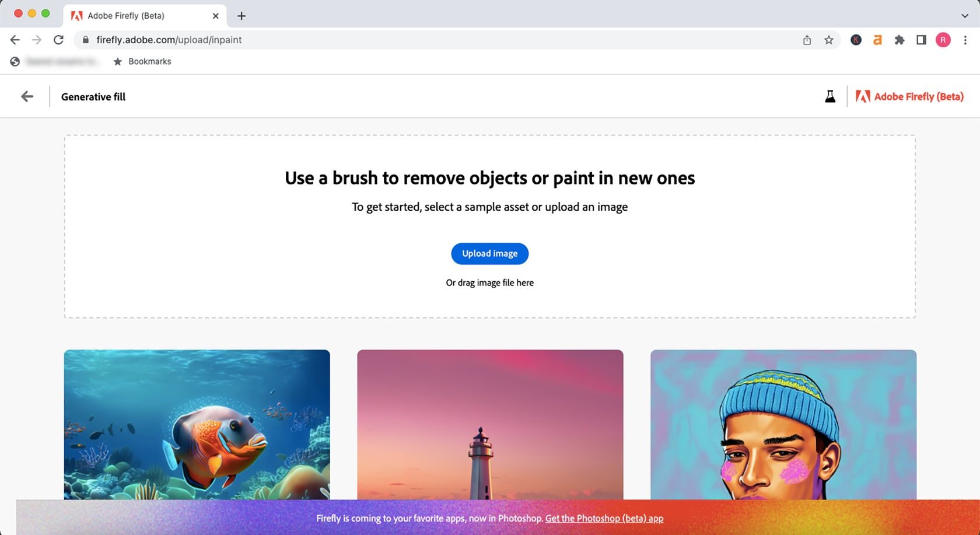Select the Adobe Firefly (Beta) tab
This screenshot has height=535, width=980.
[145, 16]
